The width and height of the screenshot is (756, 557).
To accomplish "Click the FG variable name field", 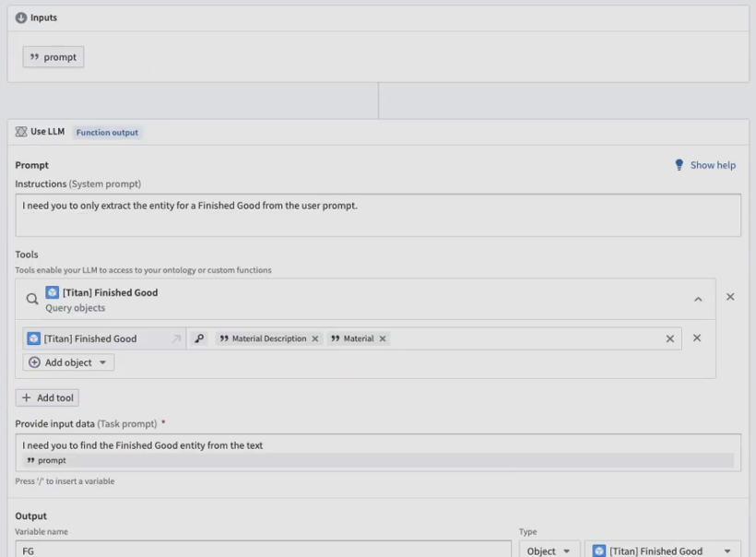I will point(262,551).
